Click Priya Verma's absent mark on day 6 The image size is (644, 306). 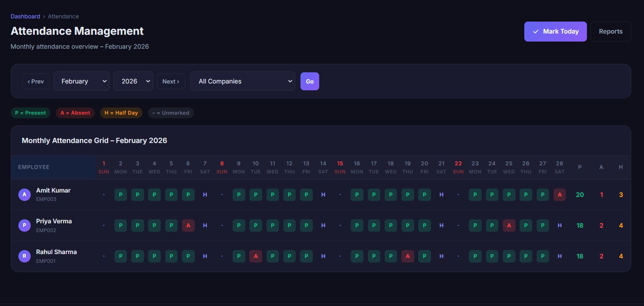point(188,225)
